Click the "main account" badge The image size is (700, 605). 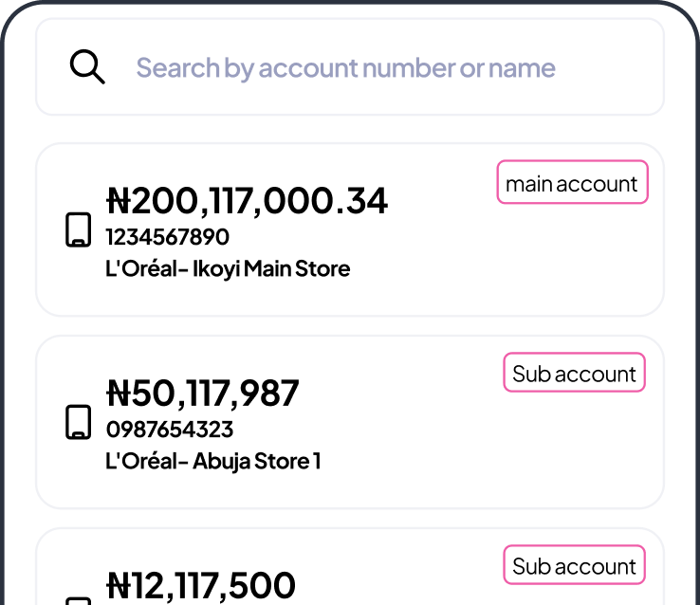pyautogui.click(x=572, y=183)
